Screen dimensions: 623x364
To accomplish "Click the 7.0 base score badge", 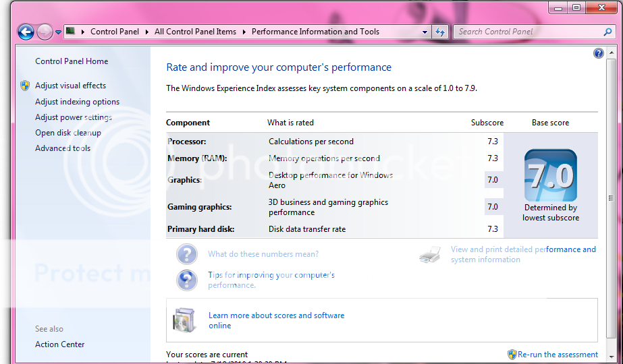I will [550, 175].
